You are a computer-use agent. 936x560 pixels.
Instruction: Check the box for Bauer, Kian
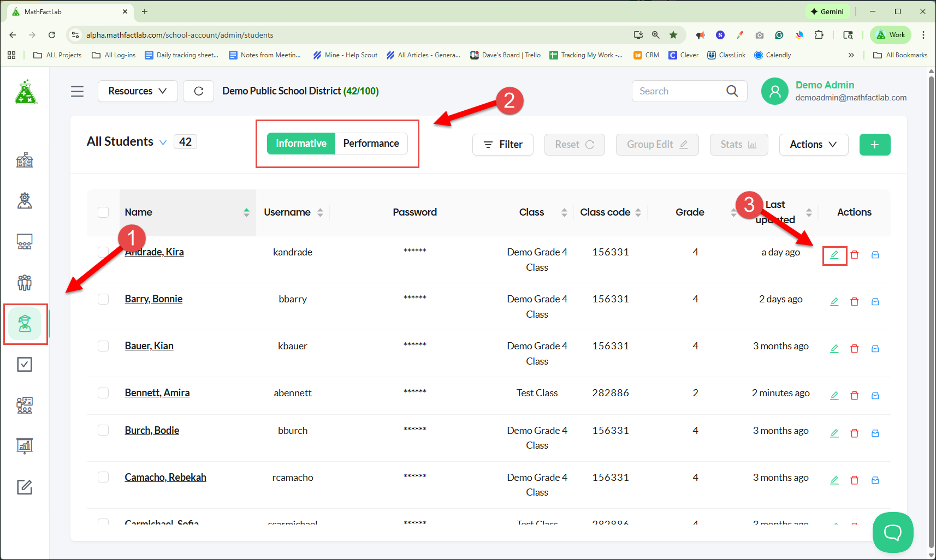pyautogui.click(x=103, y=346)
